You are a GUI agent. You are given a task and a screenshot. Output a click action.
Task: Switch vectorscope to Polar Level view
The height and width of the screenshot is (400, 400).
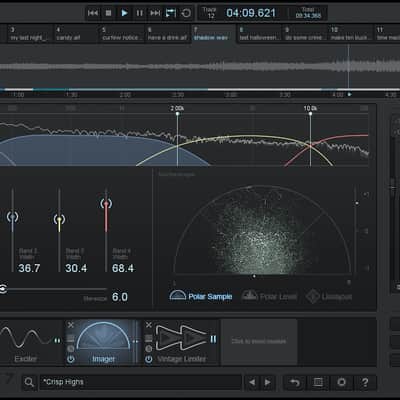point(269,296)
